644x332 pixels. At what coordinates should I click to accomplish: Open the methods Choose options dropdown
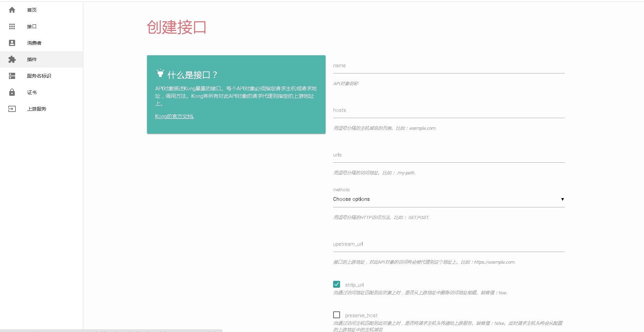click(449, 199)
